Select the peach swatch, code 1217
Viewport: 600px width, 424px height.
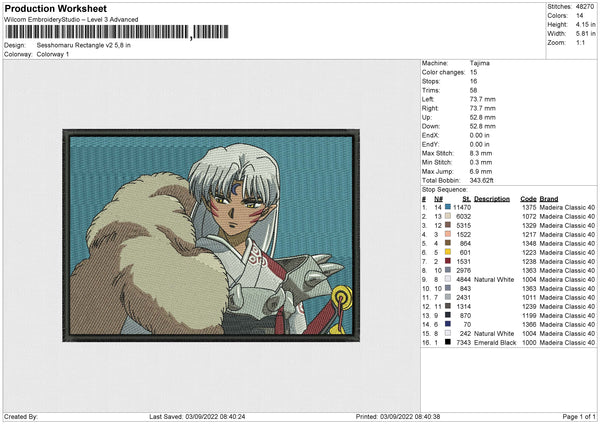point(448,234)
